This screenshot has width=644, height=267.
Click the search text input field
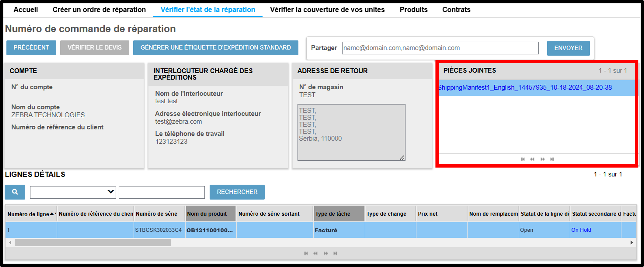coord(162,192)
